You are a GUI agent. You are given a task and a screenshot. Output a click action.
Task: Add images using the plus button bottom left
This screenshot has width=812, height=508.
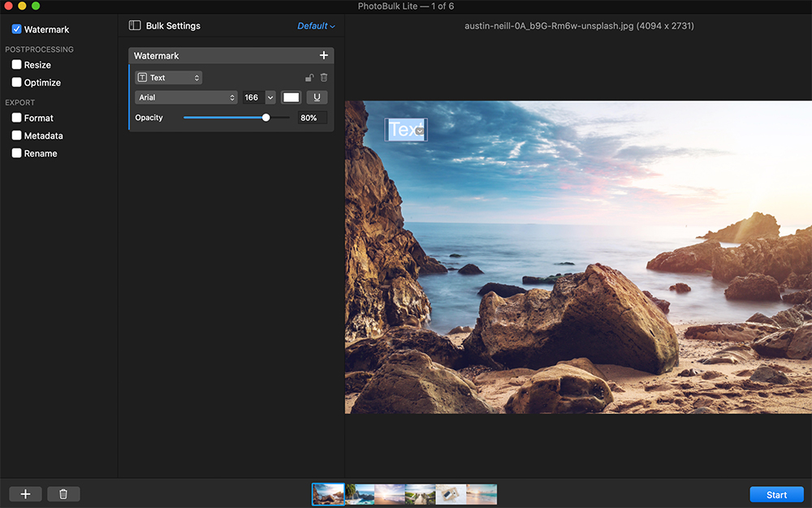point(24,493)
